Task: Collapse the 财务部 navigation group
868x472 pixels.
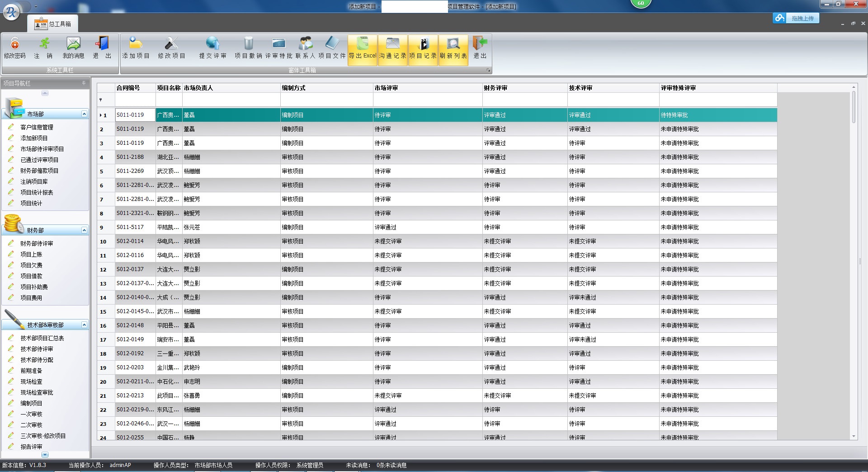Action: (84, 230)
